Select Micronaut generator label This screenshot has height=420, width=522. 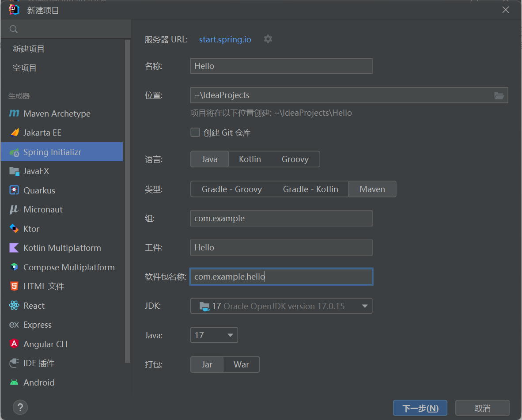tap(43, 209)
